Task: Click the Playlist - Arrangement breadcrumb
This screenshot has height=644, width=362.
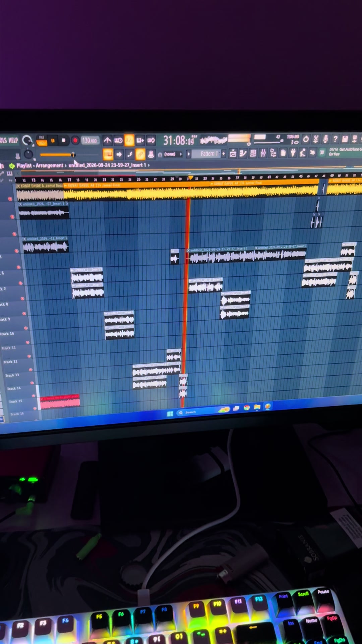Action: click(x=40, y=165)
